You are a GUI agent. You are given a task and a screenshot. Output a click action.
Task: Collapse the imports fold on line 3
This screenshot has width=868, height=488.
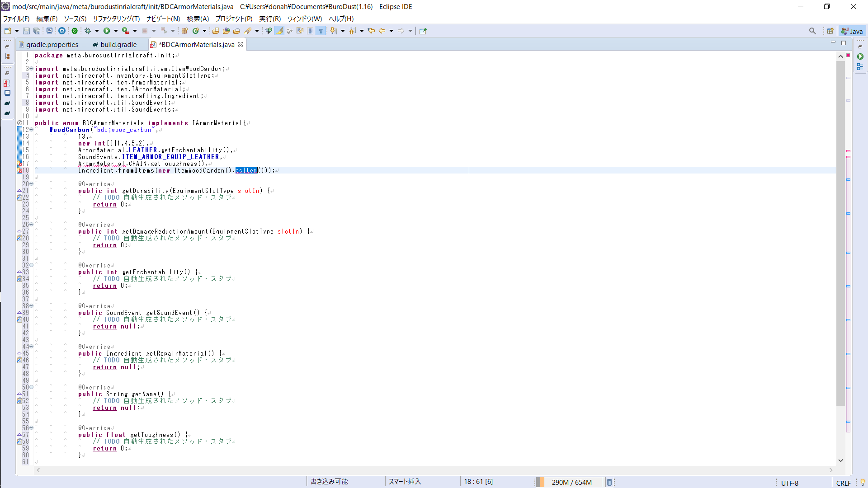(31, 69)
